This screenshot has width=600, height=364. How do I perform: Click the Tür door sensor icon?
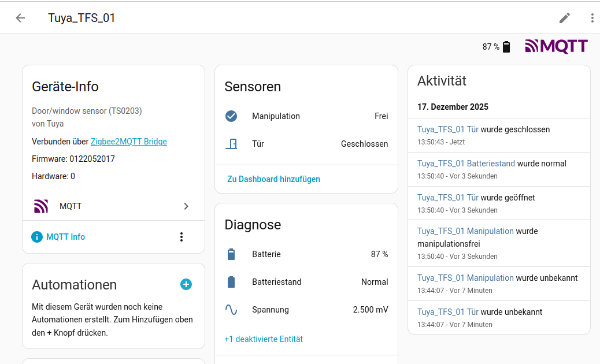pyautogui.click(x=231, y=144)
